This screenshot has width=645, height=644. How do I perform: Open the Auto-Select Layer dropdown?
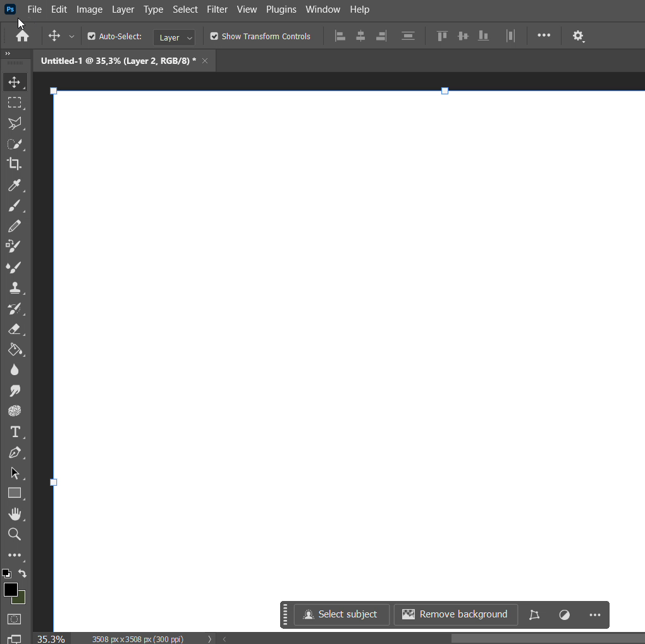click(x=174, y=37)
